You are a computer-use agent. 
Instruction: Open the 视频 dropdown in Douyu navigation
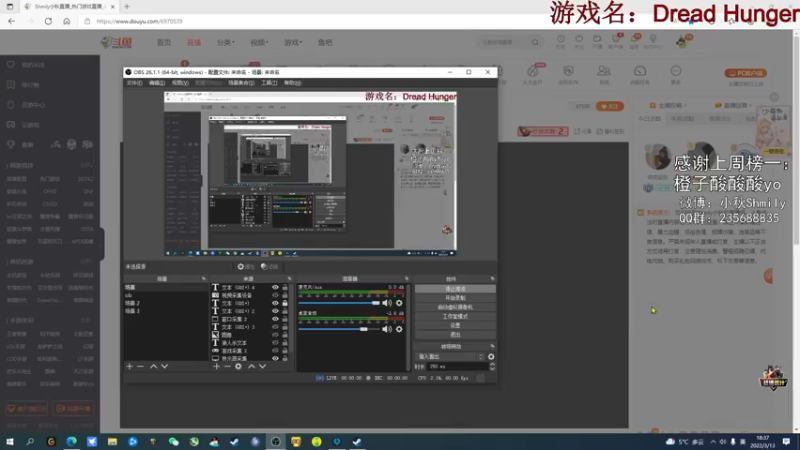point(259,42)
